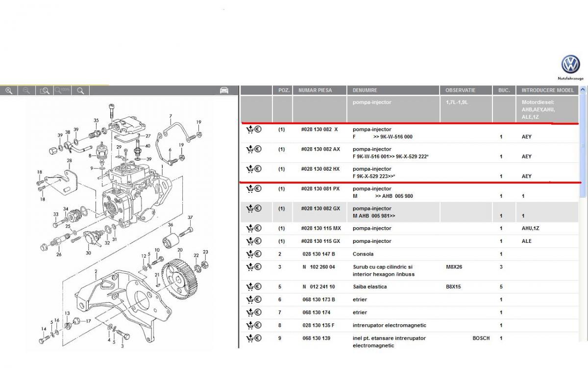Reset diagram zoom to 100%
The height and width of the screenshot is (368, 588).
tap(62, 91)
